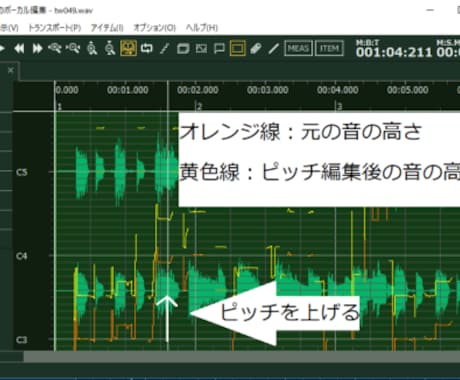Click the MEAS button

tap(298, 49)
